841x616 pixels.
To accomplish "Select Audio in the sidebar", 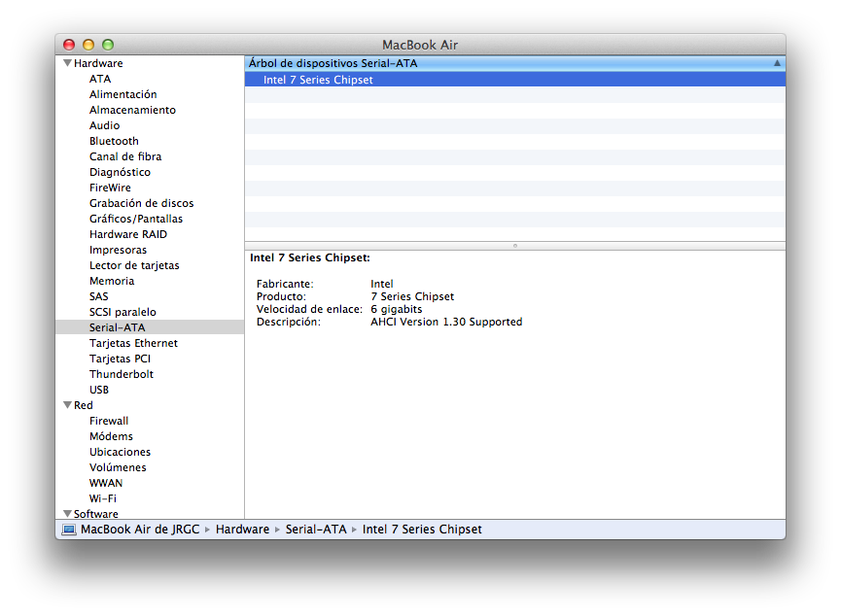I will (x=105, y=125).
